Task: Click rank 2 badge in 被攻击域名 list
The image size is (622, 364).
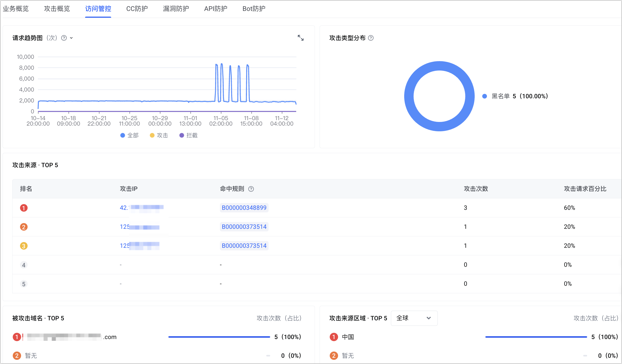Action: click(x=17, y=355)
